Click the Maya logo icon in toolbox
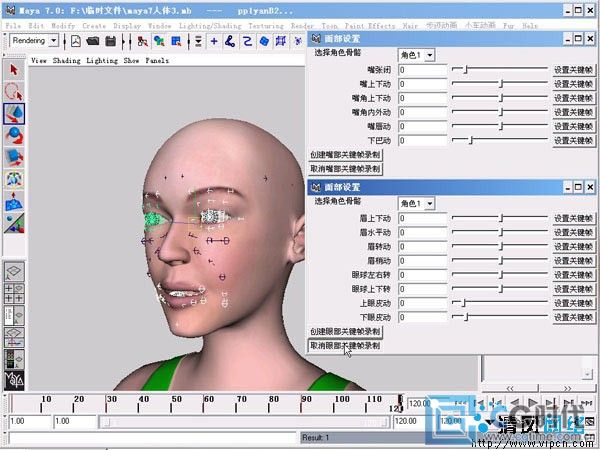Image resolution: width=600 pixels, height=450 pixels. pos(14,380)
